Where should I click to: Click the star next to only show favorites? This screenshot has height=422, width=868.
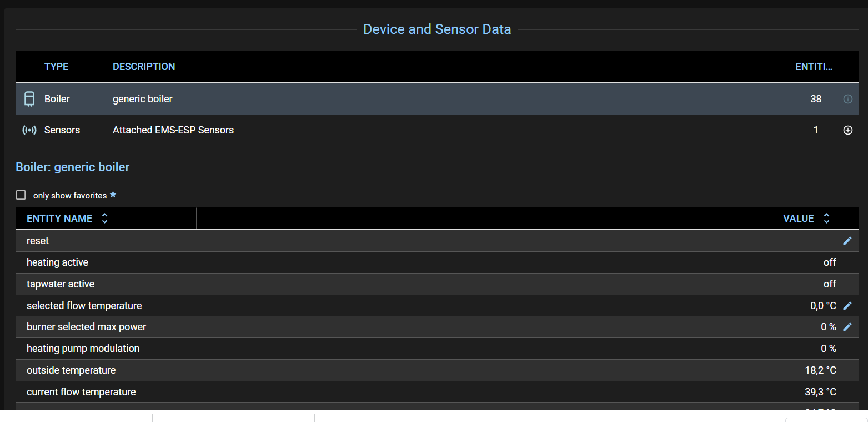click(x=113, y=195)
